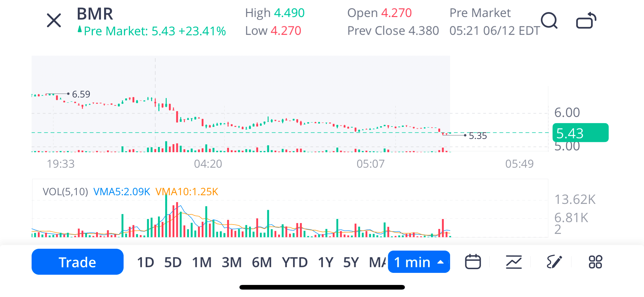
Task: Switch to the 5D timeframe
Action: pos(173,262)
